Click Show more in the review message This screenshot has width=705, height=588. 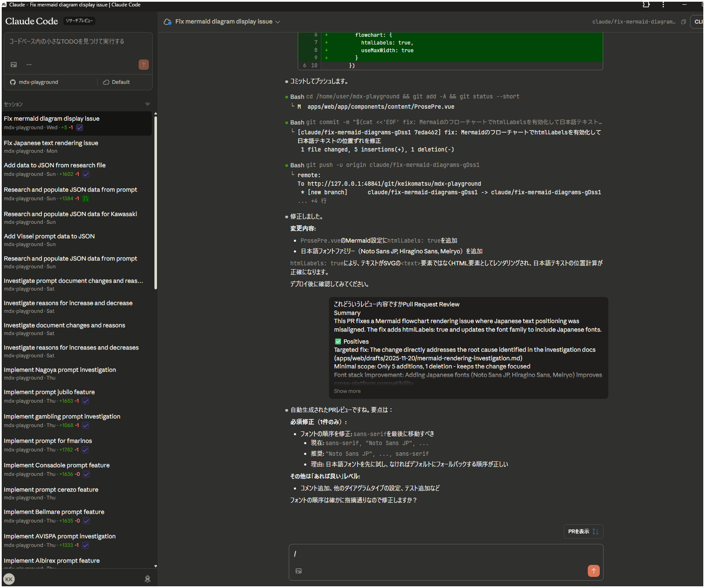click(x=347, y=391)
